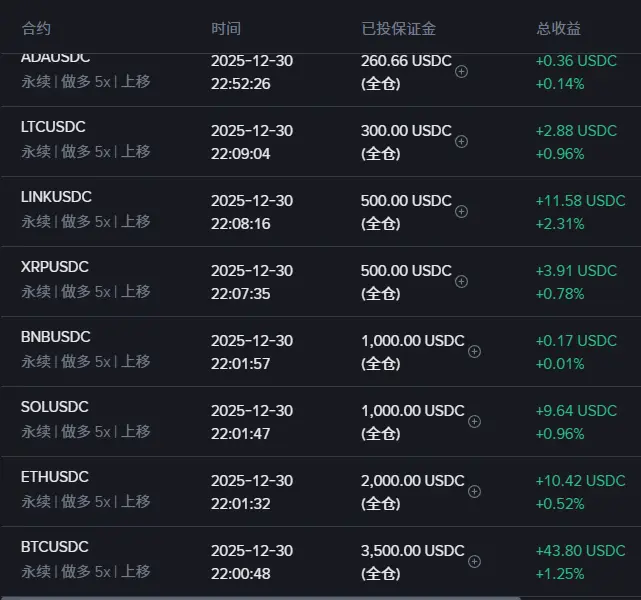This screenshot has width=641, height=600.
Task: Add margin to the LTCUSDC position
Action: [461, 141]
